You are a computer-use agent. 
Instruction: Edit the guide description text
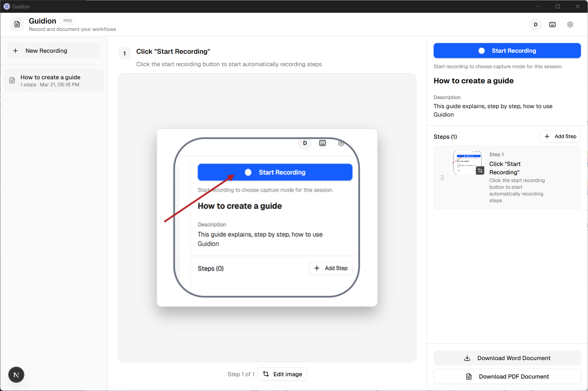click(x=493, y=110)
